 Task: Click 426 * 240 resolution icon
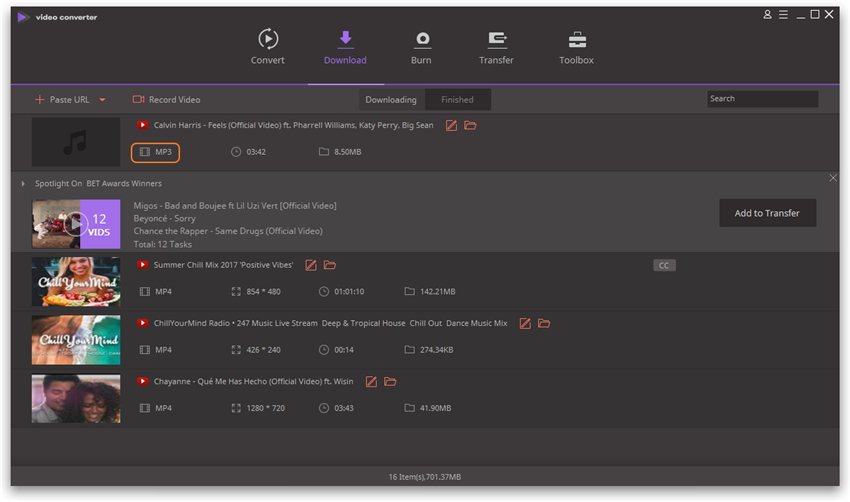coord(236,350)
